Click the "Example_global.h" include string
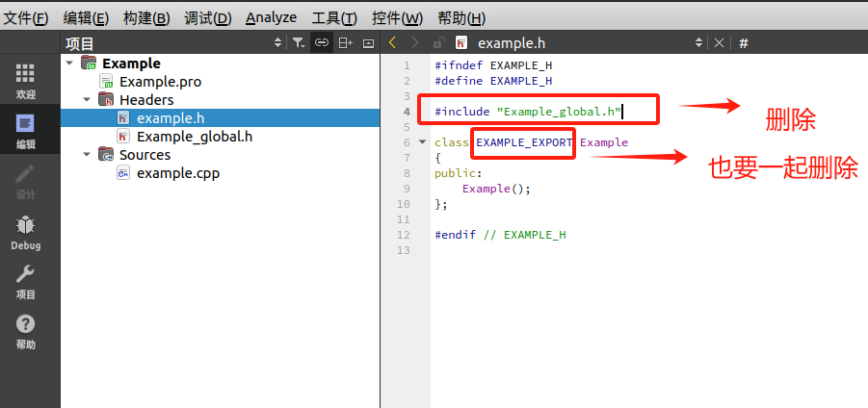Screen dimensions: 868x408 click(x=559, y=112)
